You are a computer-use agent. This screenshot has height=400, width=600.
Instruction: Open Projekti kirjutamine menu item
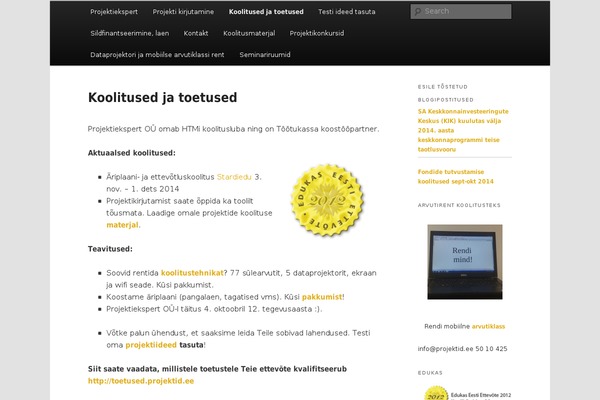point(183,12)
